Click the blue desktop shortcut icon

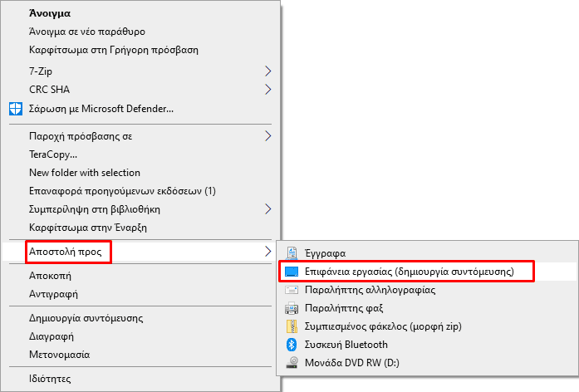click(292, 272)
